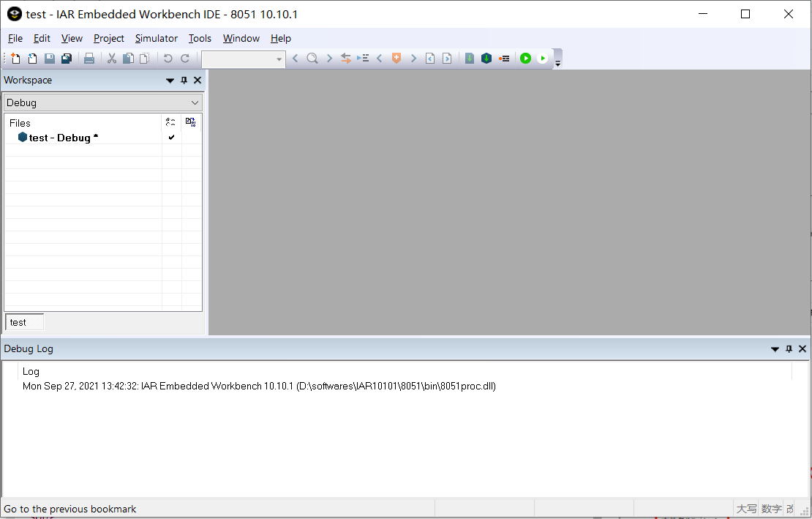Image resolution: width=812 pixels, height=519 pixels.
Task: Select the test workspace tab
Action: click(x=24, y=322)
